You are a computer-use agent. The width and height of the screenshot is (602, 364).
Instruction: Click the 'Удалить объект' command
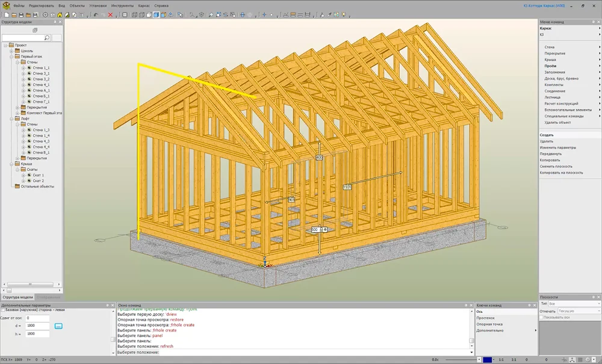(x=557, y=122)
